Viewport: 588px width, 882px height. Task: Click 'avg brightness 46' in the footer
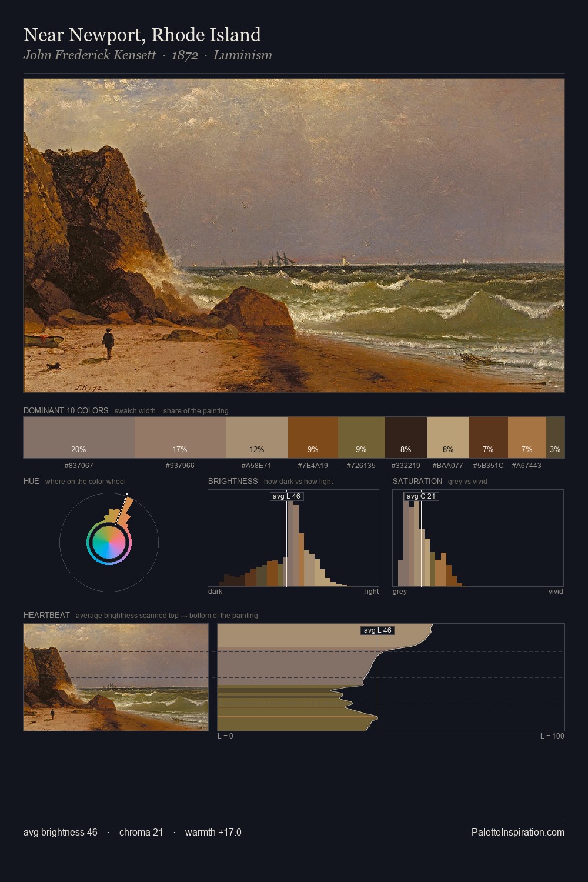(61, 832)
